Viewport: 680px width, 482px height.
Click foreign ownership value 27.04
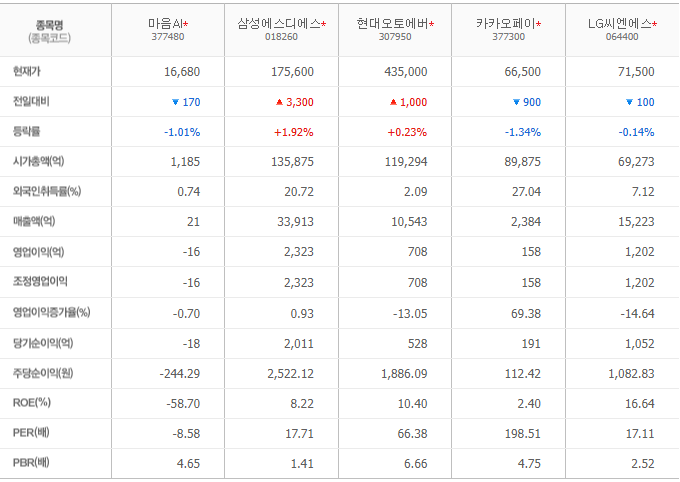[526, 192]
